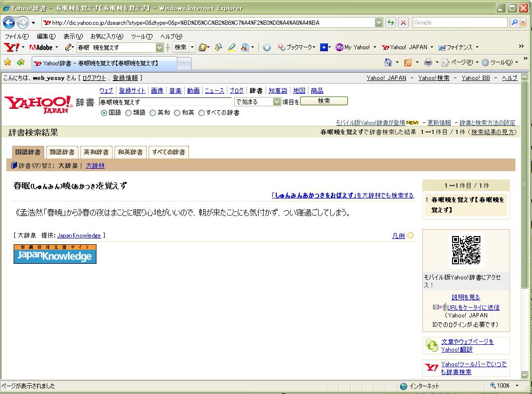Go back with the browser Back arrow
Viewport: 532px width, 394px height.
tap(9, 23)
